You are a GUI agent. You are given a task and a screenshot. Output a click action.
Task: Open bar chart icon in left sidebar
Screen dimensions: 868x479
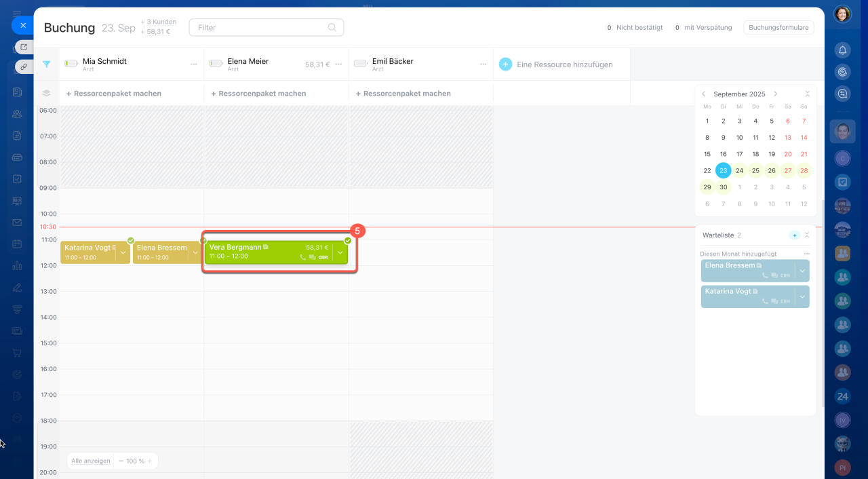(17, 266)
